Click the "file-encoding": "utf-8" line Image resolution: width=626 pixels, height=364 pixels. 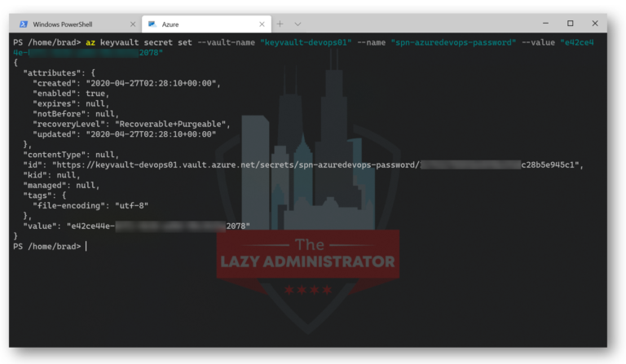pyautogui.click(x=90, y=206)
